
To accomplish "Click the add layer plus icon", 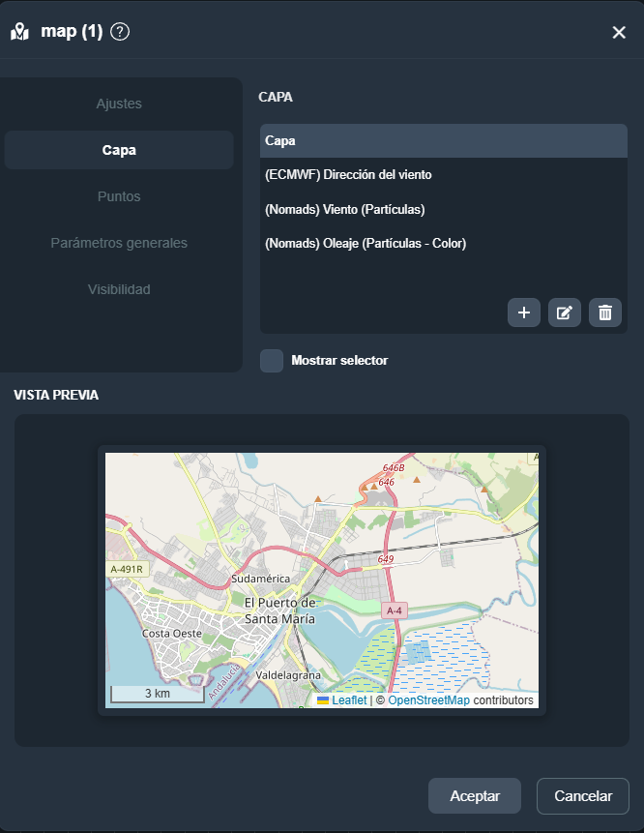I will pyautogui.click(x=524, y=312).
